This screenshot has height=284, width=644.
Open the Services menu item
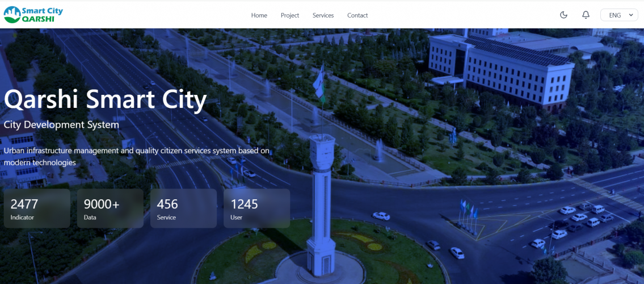(x=323, y=15)
